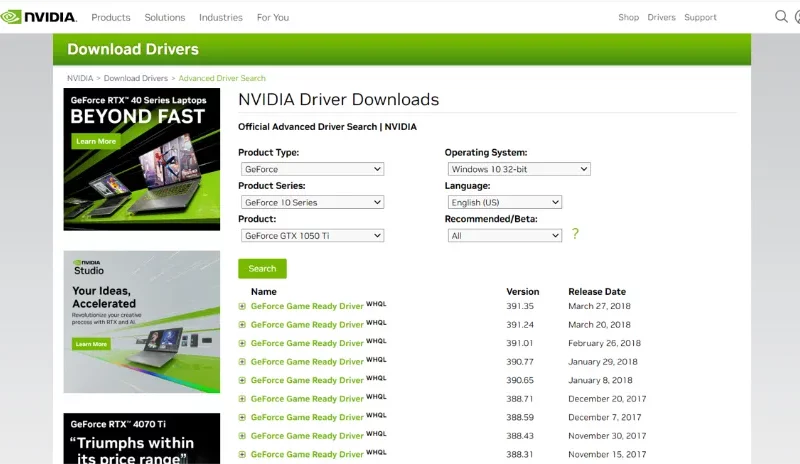Click the green question mark help icon

(x=575, y=234)
